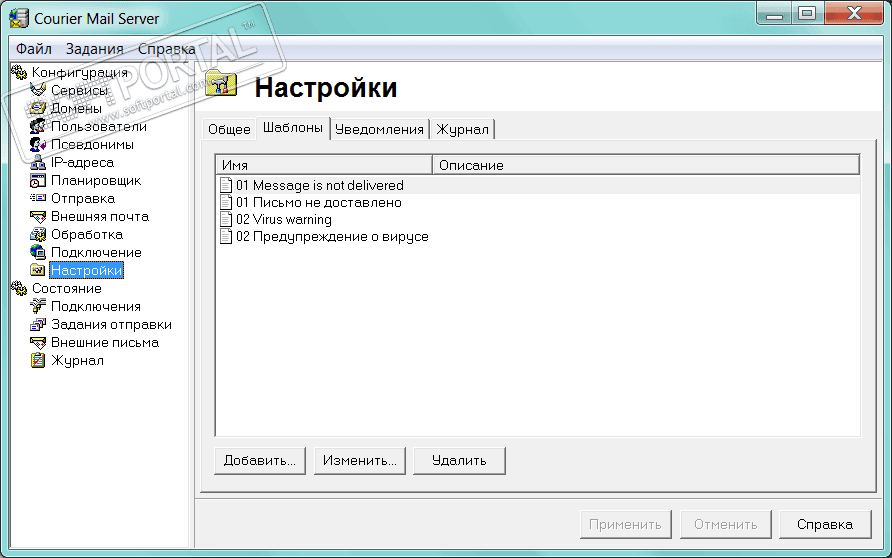Click the Внешние письма envelope icon
892x558 pixels.
coord(38,342)
